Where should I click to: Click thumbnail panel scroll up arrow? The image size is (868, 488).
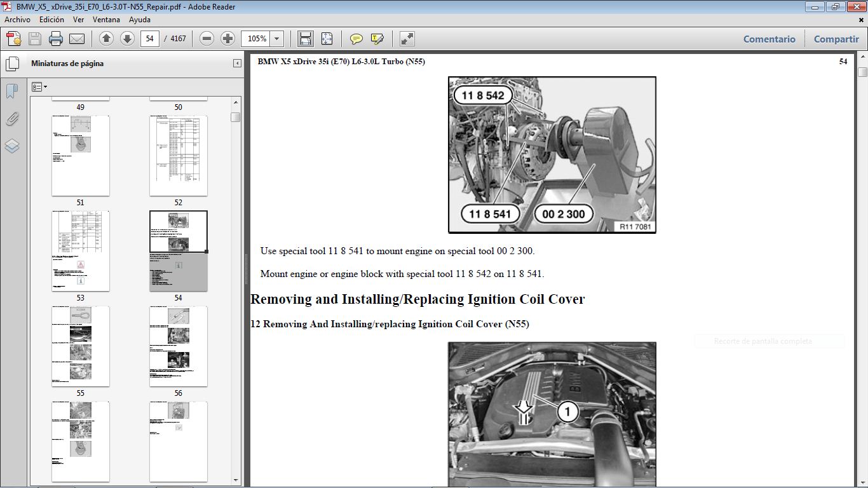[236, 102]
